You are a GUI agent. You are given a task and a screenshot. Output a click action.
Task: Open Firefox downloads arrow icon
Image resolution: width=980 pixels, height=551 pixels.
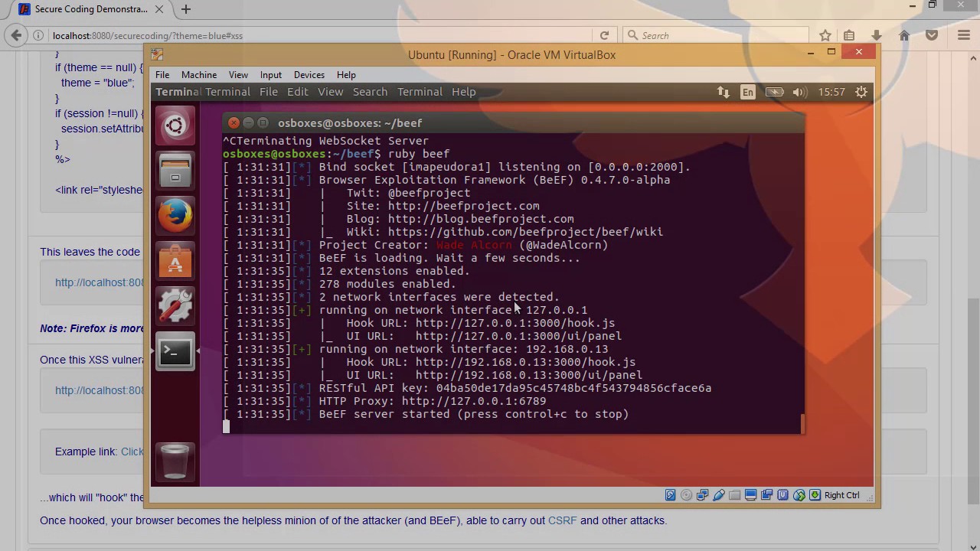[877, 35]
